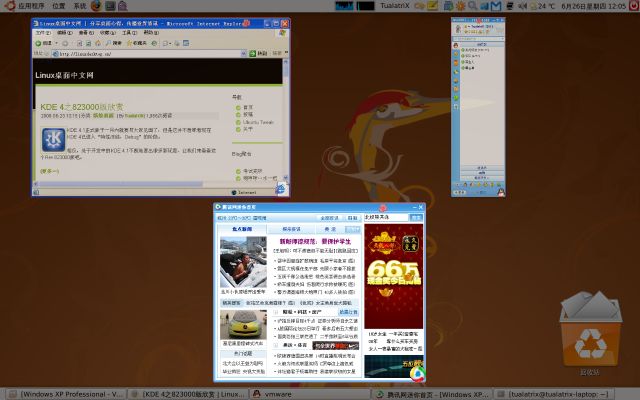Click the mail M tray icon
The width and height of the screenshot is (640, 400).
click(x=496, y=6)
